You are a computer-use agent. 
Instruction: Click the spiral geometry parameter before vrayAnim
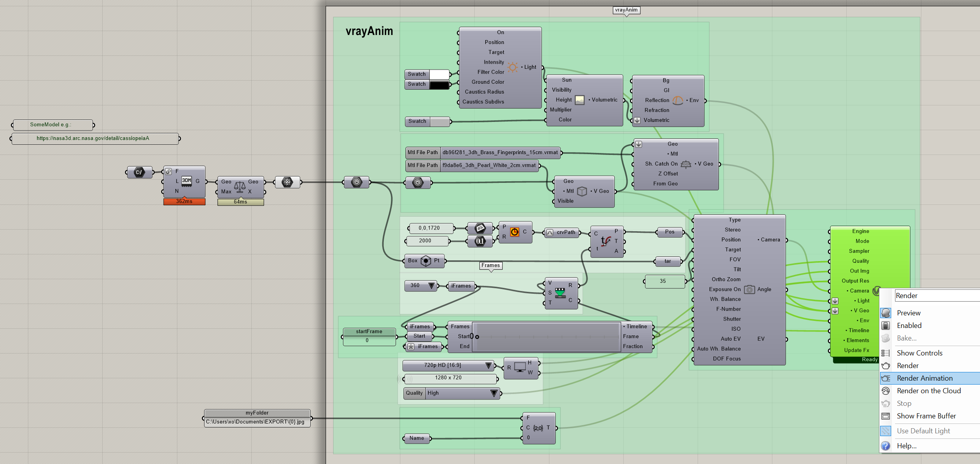tap(357, 182)
